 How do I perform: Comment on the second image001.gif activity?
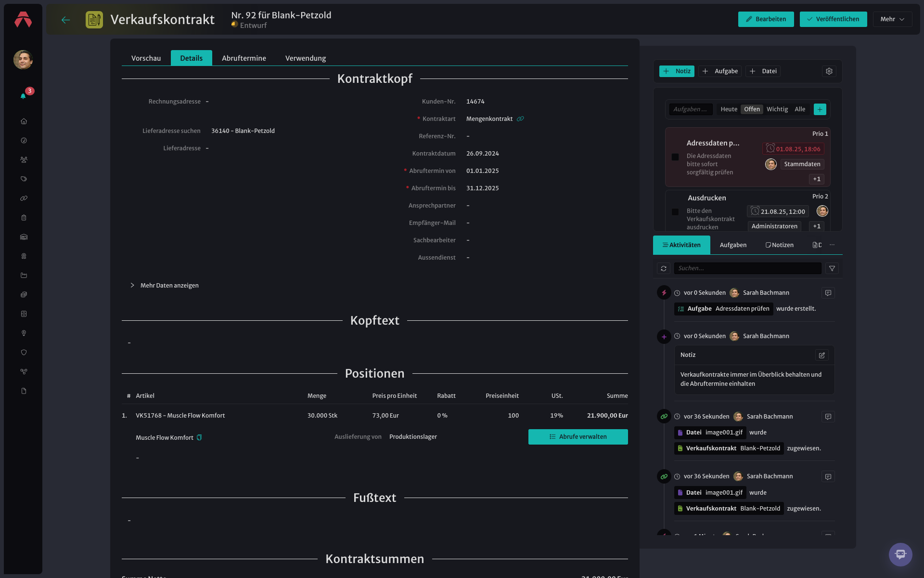click(x=828, y=476)
